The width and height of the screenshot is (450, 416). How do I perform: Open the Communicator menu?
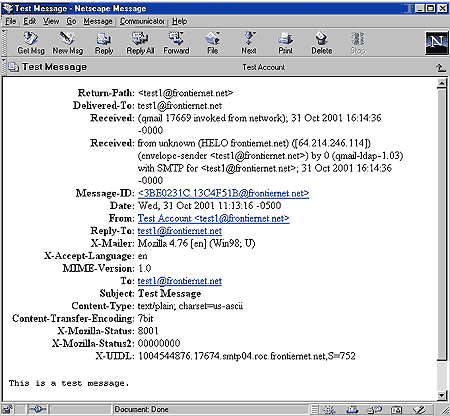click(x=142, y=21)
